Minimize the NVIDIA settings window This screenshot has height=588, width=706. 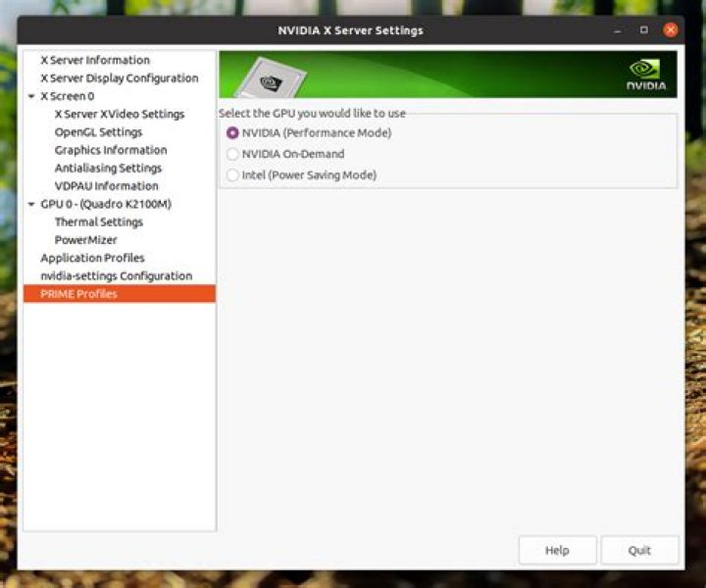click(x=618, y=30)
